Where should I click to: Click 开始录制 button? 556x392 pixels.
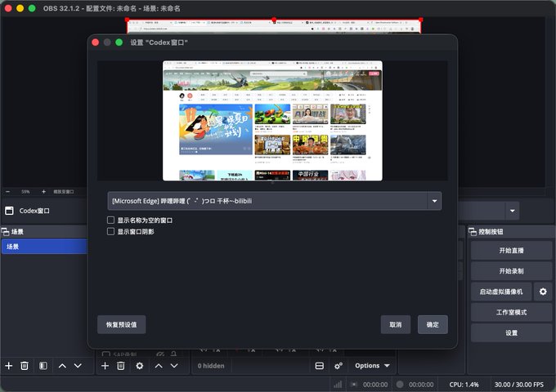pyautogui.click(x=511, y=271)
